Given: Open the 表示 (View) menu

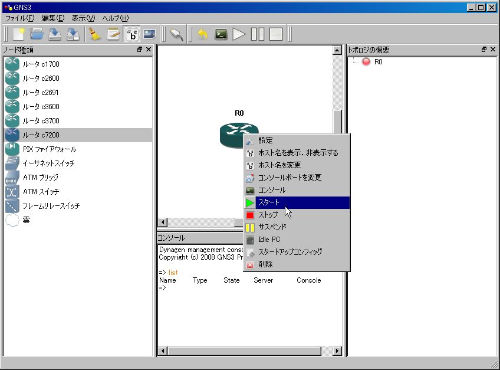Looking at the screenshot, I should click(83, 18).
